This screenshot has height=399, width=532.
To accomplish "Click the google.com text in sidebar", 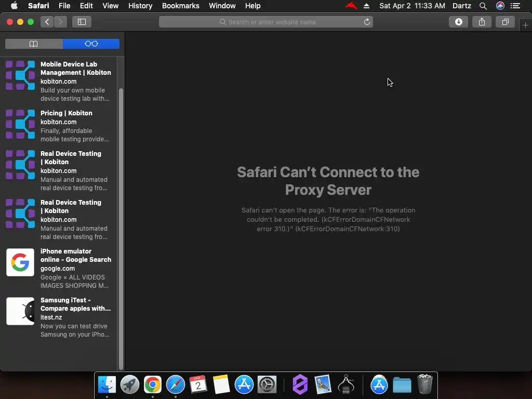I will pos(57,269).
